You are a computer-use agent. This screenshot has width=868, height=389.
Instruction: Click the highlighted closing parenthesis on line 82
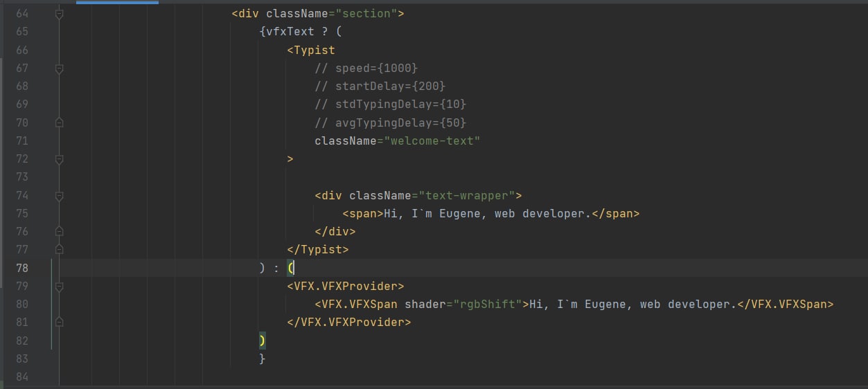[263, 341]
